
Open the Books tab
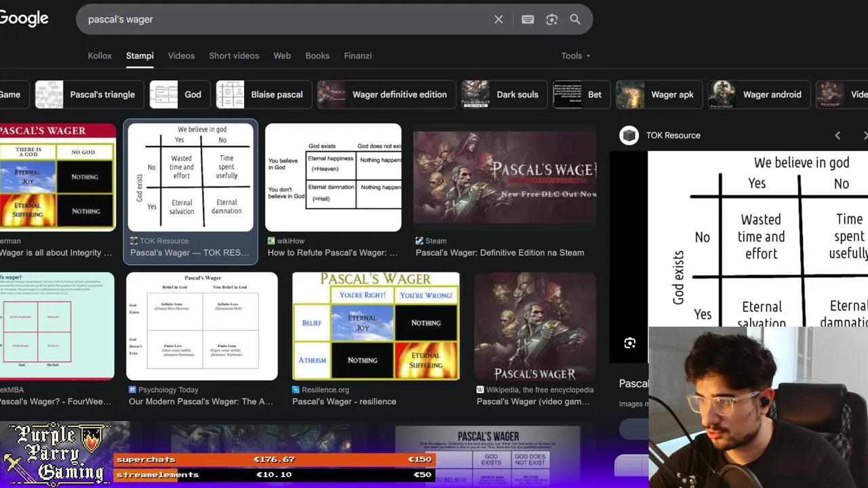click(317, 56)
